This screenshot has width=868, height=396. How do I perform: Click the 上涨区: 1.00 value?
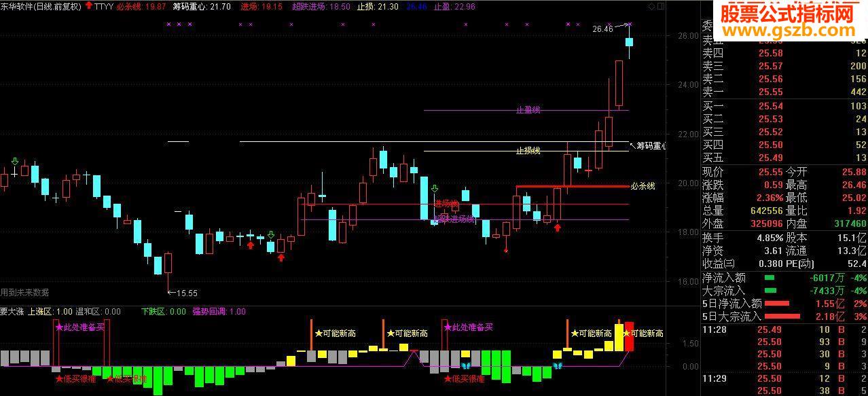(50, 312)
